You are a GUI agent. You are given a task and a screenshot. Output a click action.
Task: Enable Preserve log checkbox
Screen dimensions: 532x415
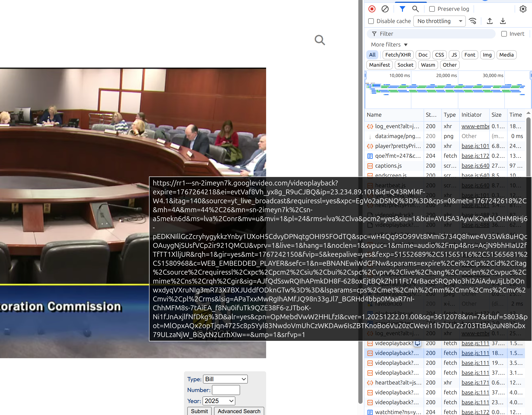pos(432,9)
